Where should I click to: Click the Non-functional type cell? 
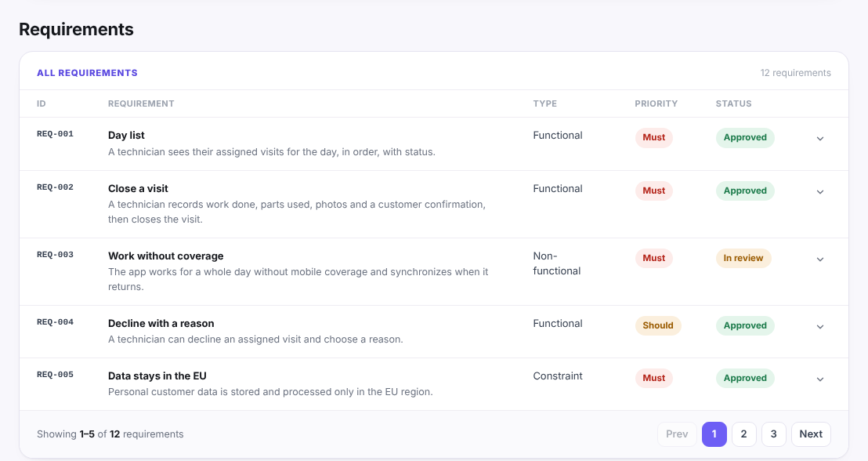[x=557, y=263]
